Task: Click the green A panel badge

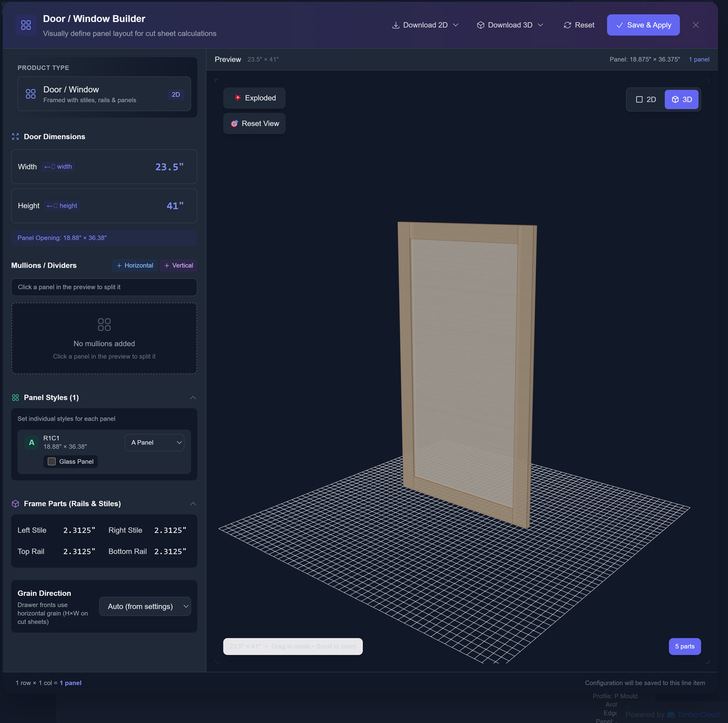Action: tap(31, 443)
